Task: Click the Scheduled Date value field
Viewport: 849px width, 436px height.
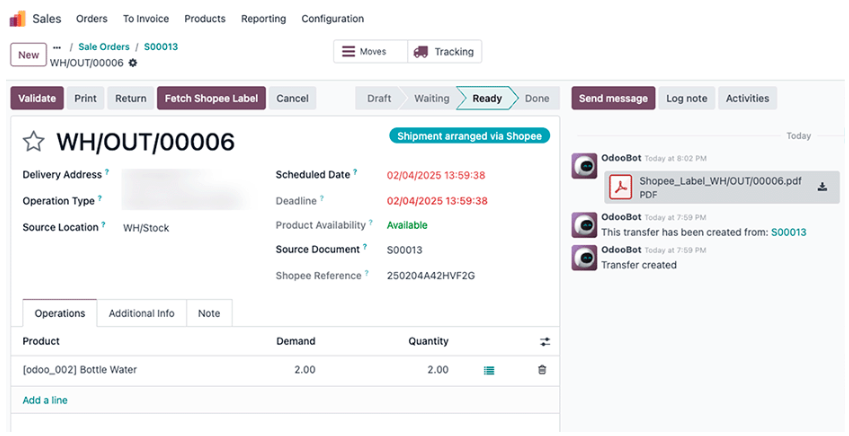Action: click(x=436, y=175)
